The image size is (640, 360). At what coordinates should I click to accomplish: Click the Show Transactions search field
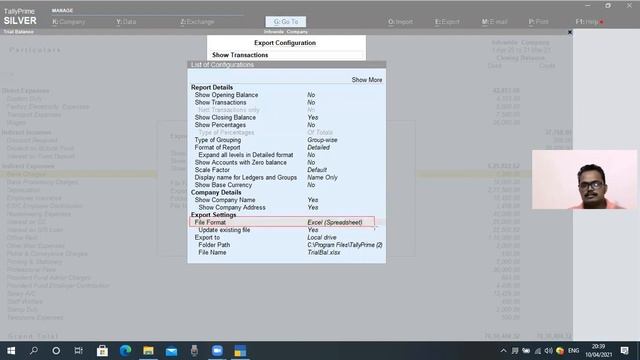tap(286, 55)
